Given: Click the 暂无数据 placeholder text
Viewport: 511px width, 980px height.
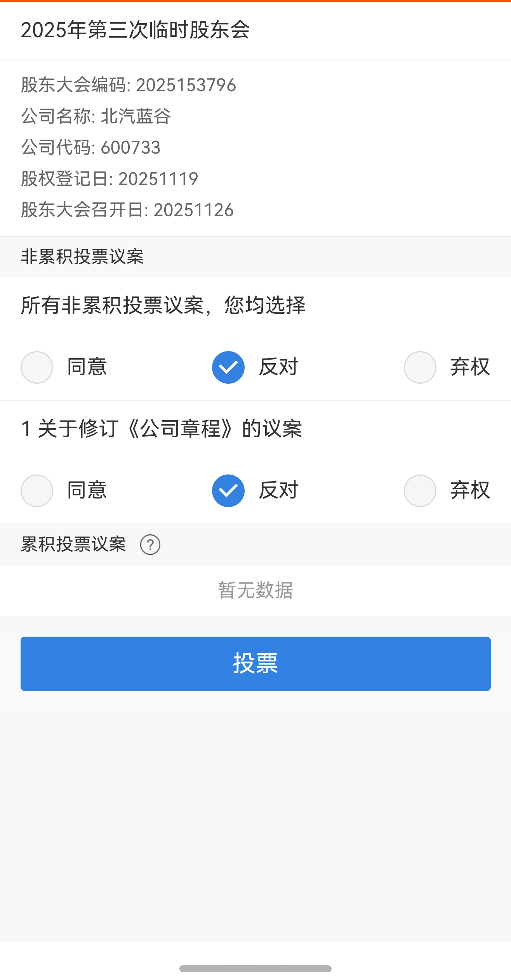Looking at the screenshot, I should click(255, 590).
